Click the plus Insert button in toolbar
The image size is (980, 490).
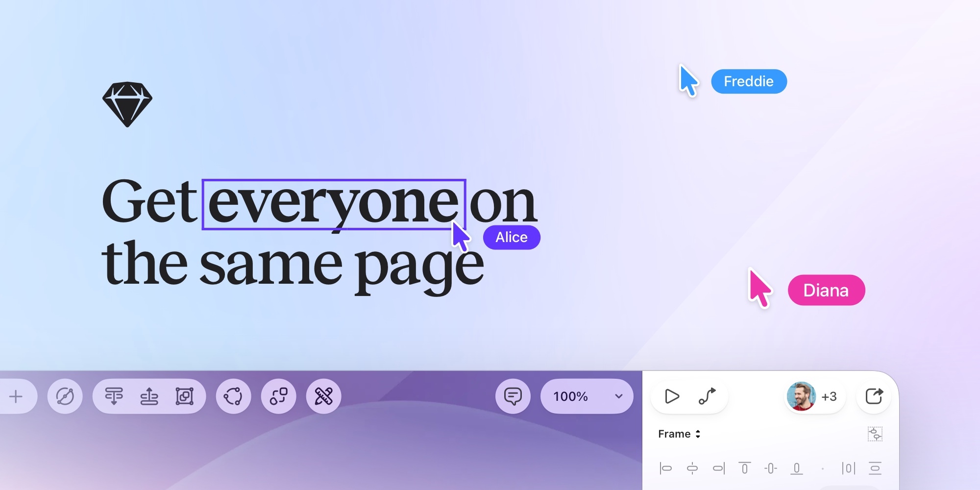pyautogui.click(x=16, y=396)
